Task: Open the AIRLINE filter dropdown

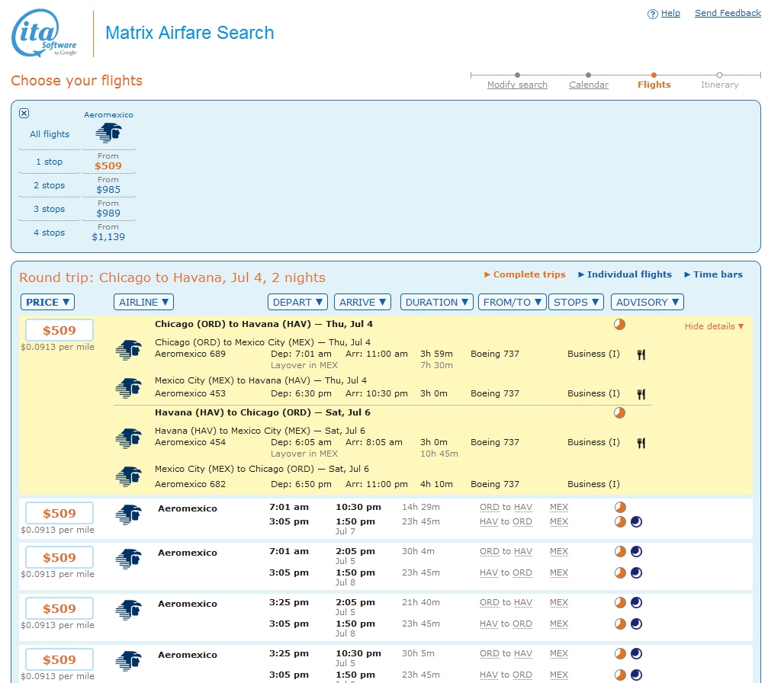Action: pyautogui.click(x=144, y=302)
